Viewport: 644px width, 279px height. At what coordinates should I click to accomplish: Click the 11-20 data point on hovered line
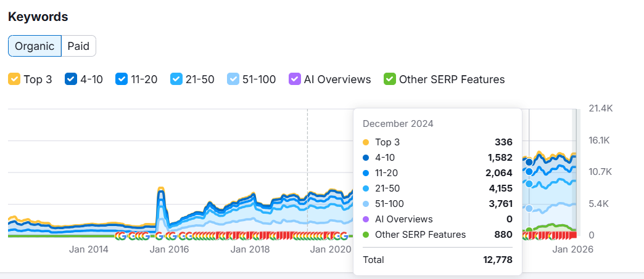point(529,172)
